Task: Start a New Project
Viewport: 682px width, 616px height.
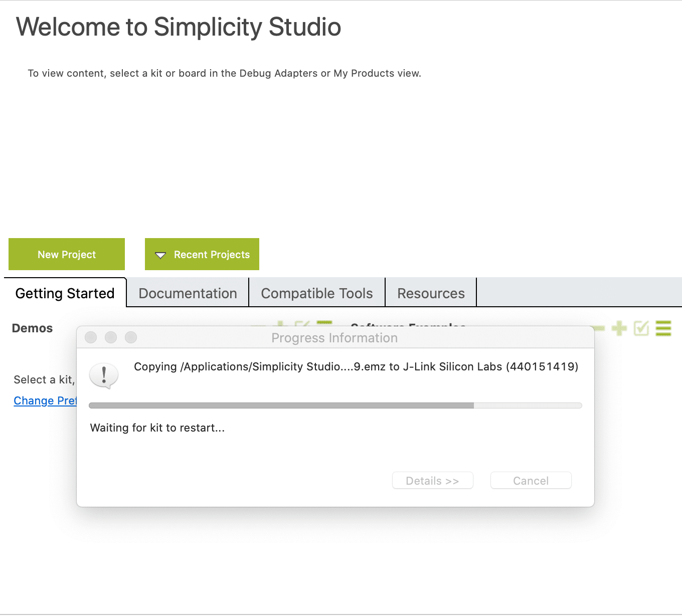Action: pyautogui.click(x=66, y=254)
